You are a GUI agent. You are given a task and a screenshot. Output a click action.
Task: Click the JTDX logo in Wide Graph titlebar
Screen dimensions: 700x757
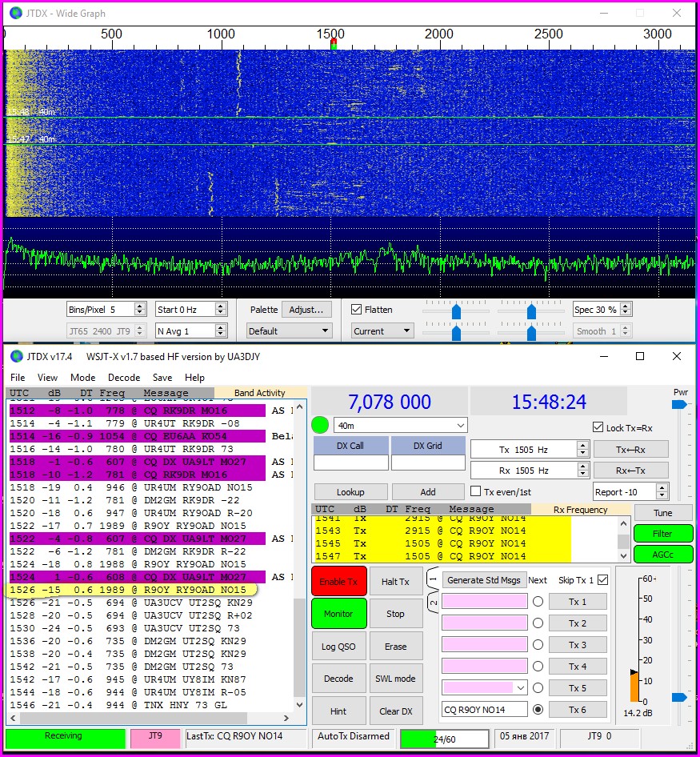pyautogui.click(x=16, y=13)
